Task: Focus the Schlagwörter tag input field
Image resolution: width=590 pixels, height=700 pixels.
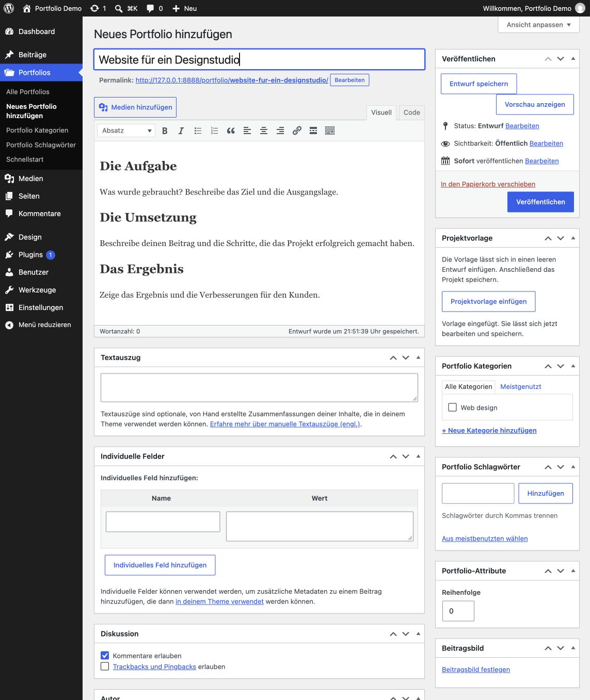Action: point(478,494)
